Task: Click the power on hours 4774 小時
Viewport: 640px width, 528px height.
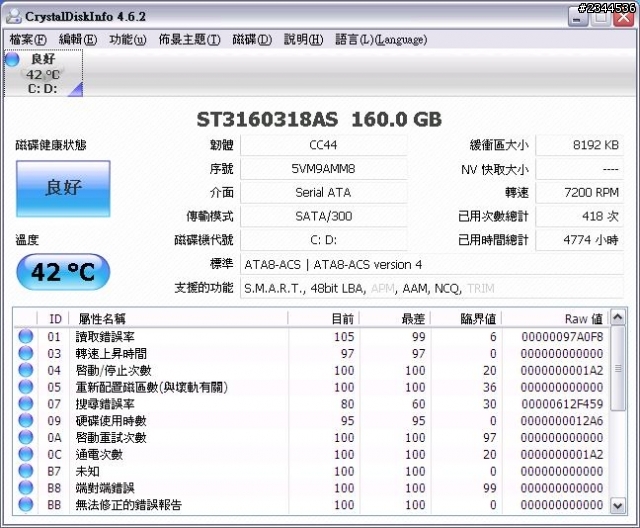Action: tap(580, 240)
